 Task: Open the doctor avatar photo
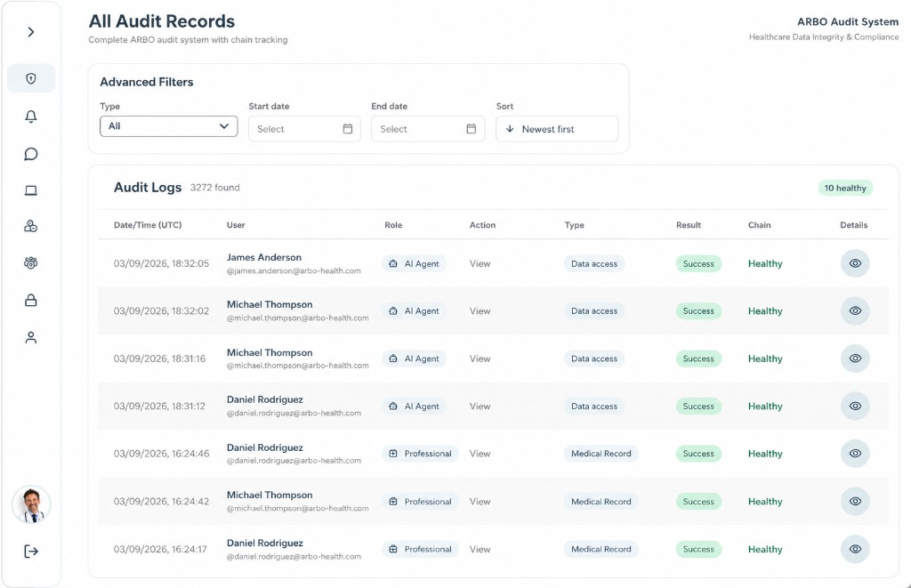click(x=31, y=505)
